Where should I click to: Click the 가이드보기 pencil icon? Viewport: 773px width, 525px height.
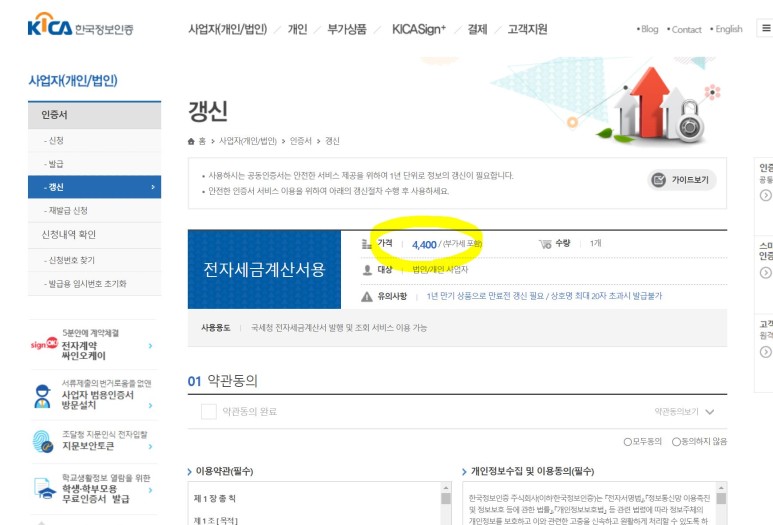tap(659, 180)
